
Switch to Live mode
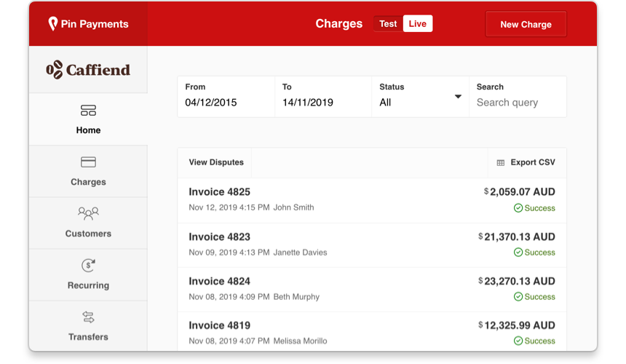pos(418,24)
